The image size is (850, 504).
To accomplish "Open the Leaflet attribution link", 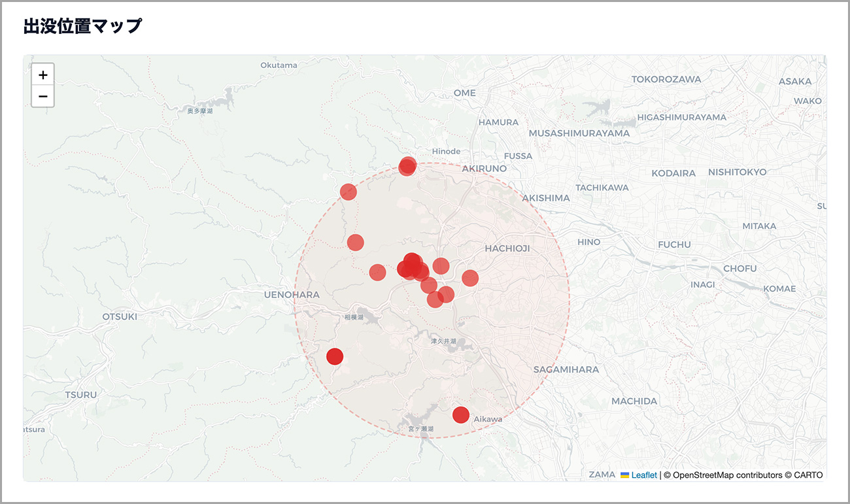I will point(644,475).
